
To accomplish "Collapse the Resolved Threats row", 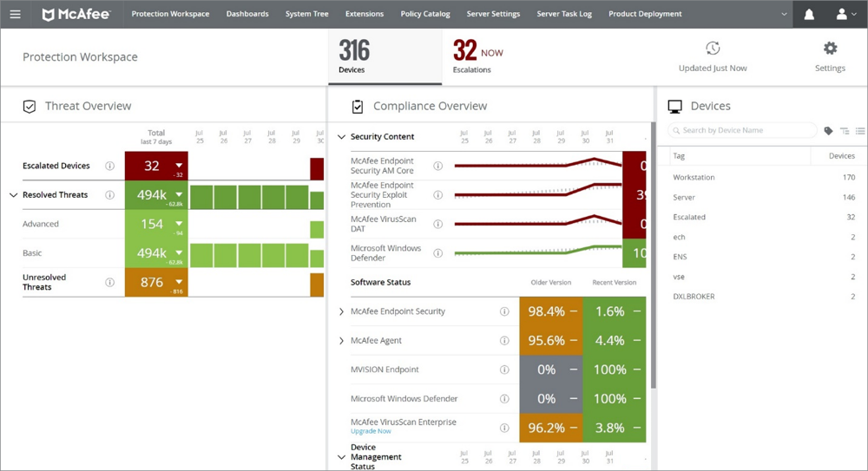I will (x=13, y=195).
